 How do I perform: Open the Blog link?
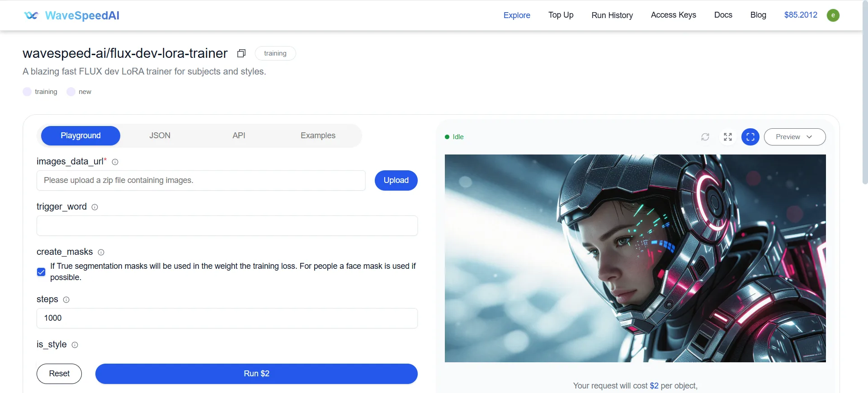[x=758, y=15]
